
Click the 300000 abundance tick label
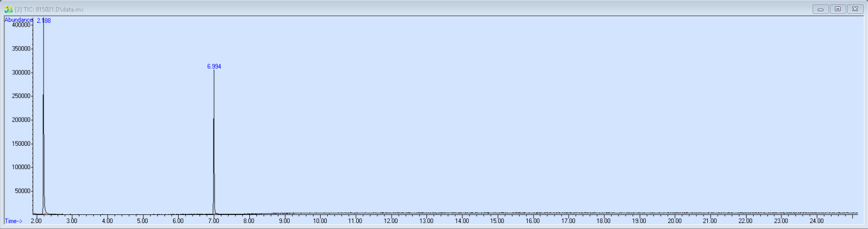pos(21,72)
